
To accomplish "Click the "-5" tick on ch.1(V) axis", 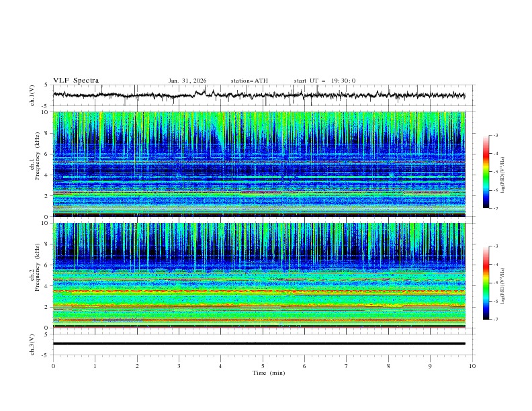I will click(46, 106).
